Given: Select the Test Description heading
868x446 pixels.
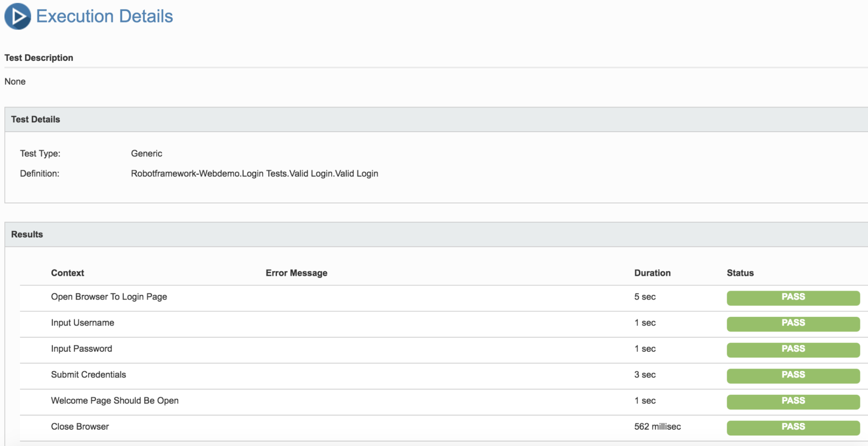Looking at the screenshot, I should (39, 58).
